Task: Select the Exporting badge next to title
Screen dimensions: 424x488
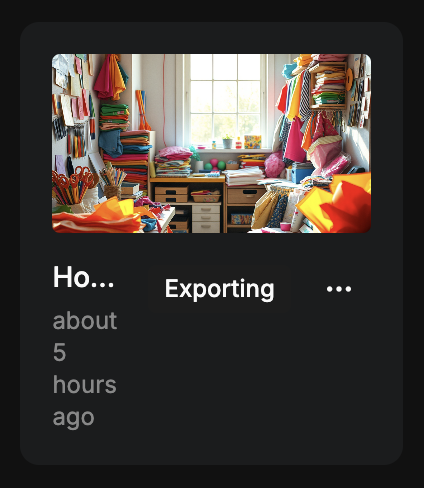Action: 219,289
